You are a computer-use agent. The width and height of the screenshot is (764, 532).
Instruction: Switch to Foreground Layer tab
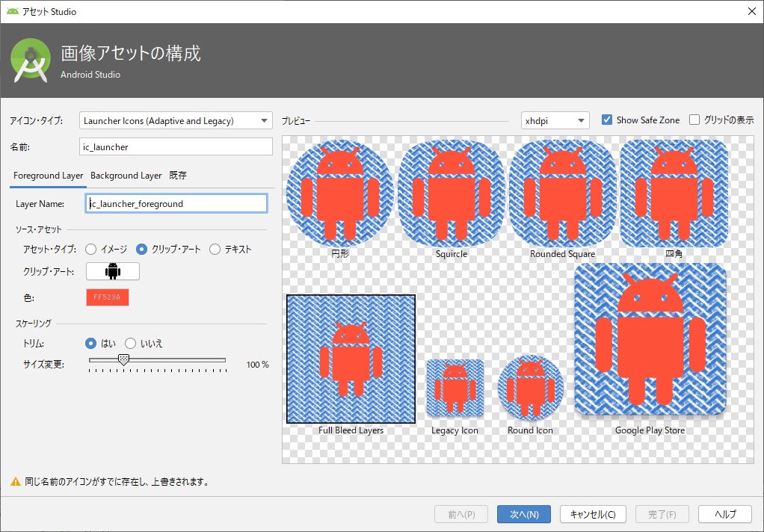(49, 176)
